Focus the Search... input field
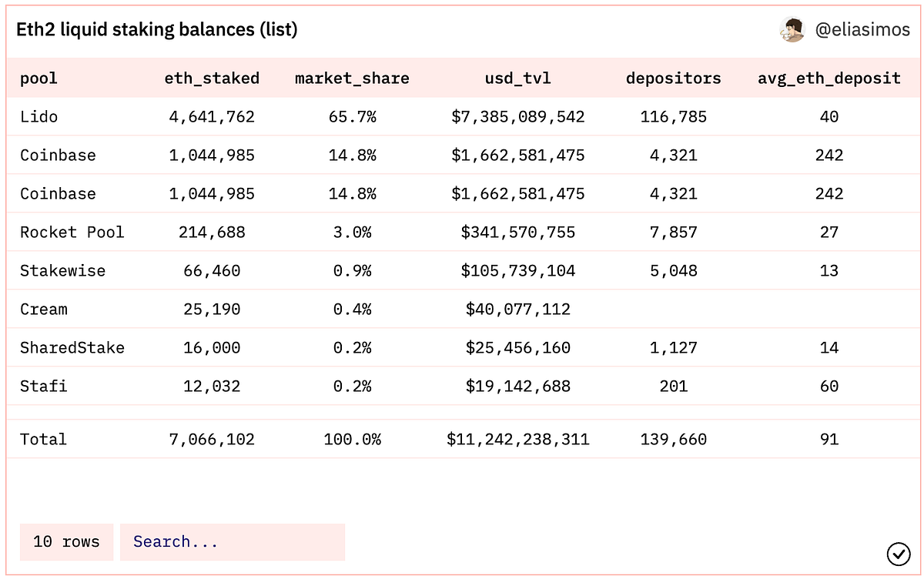The height and width of the screenshot is (576, 924). click(x=233, y=542)
